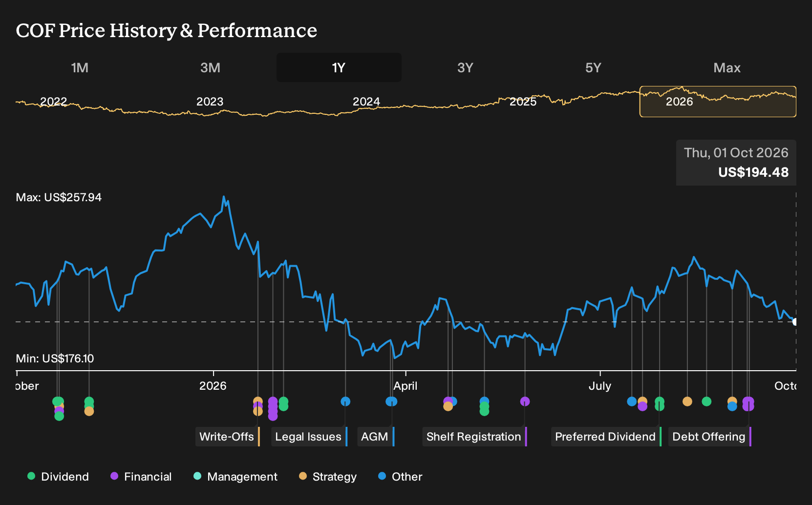812x505 pixels.
Task: Jump to 2023 on the overview timeline
Action: click(x=210, y=102)
